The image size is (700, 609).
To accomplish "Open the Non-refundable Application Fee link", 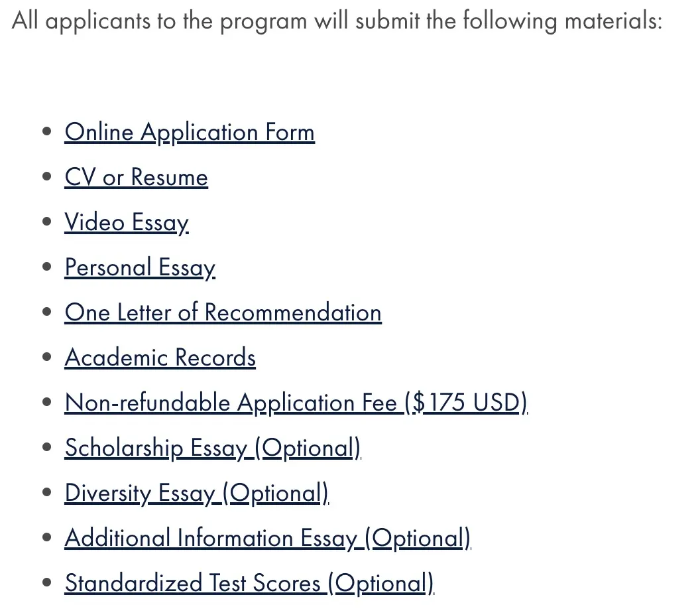I will click(x=296, y=403).
